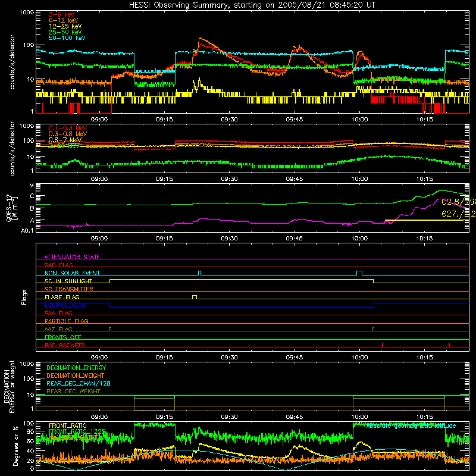476x476 pixels.
Task: Select the FRONTS_OFF flag label
Action: [63, 337]
